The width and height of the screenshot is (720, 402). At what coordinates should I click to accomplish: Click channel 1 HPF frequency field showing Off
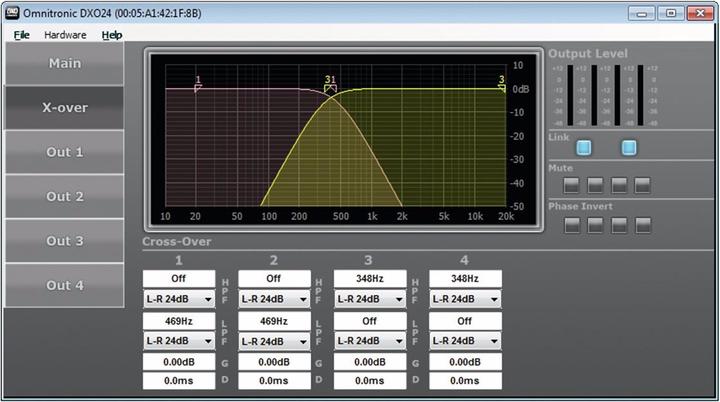pos(179,278)
